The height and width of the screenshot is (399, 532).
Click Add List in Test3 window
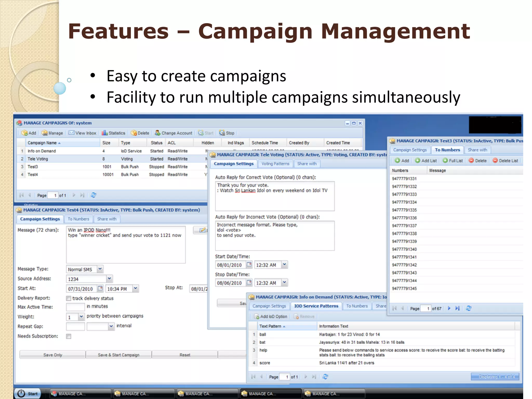point(426,161)
